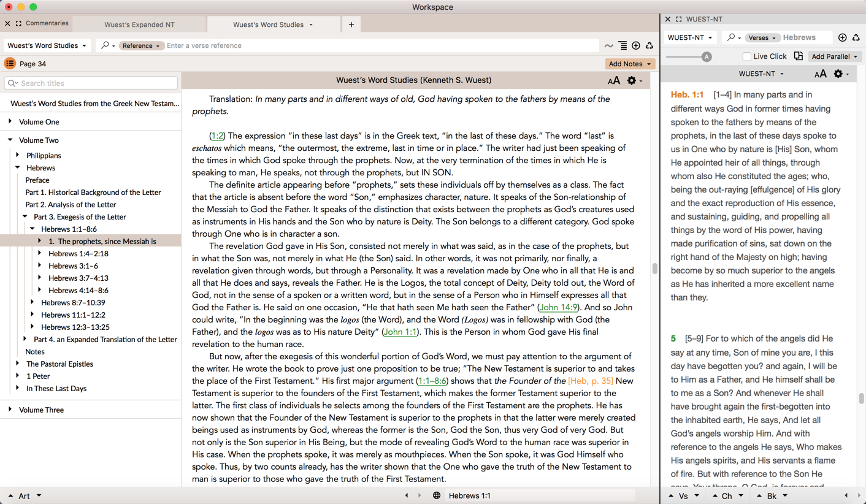Click the compare texts icon next to Live Click
This screenshot has height=504, width=866.
pyautogui.click(x=798, y=56)
